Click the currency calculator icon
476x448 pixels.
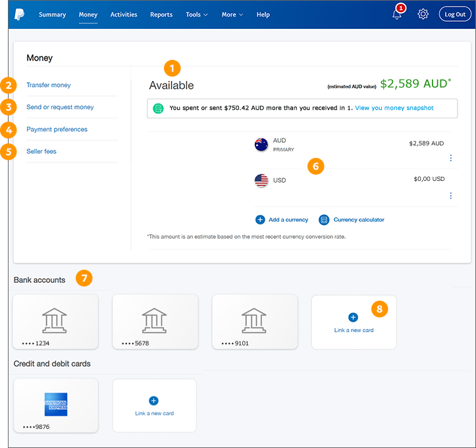324,220
